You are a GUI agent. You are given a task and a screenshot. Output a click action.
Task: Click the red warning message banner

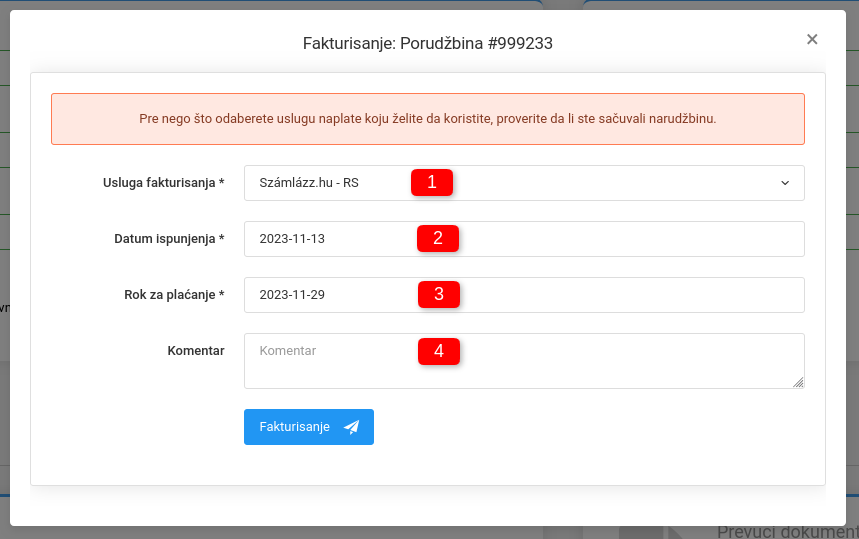428,119
